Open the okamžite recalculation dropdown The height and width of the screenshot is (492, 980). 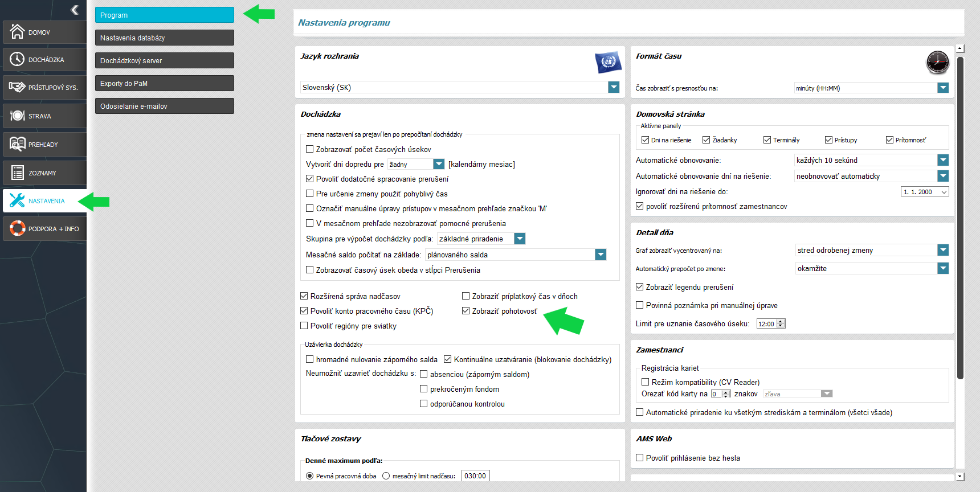click(943, 268)
